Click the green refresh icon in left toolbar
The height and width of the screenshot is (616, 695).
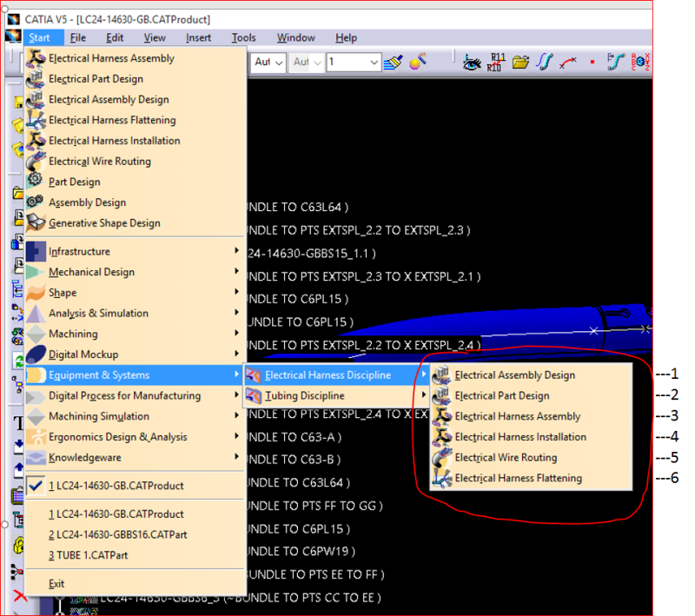[x=18, y=361]
